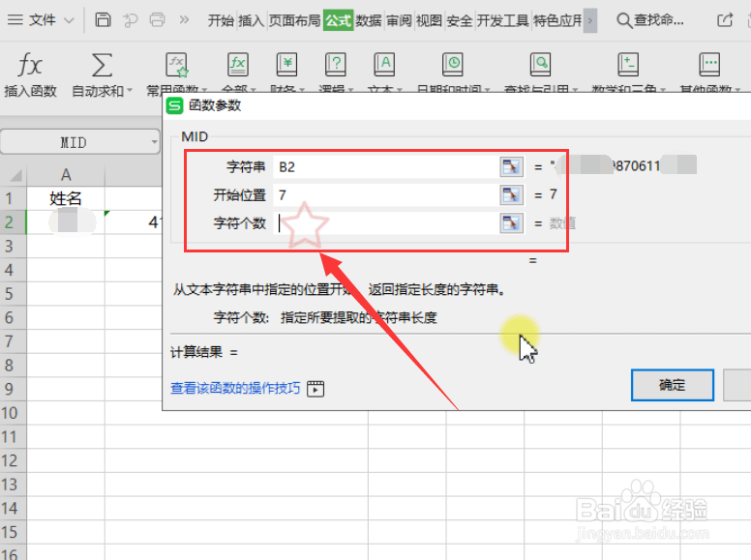Image resolution: width=751 pixels, height=560 pixels.
Task: Click the Print icon in quick toolbar
Action: 157,20
